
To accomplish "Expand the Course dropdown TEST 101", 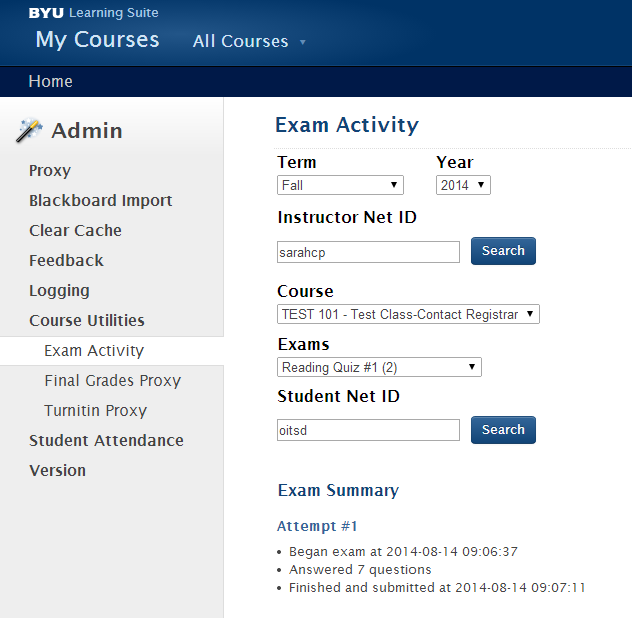I will coord(408,314).
